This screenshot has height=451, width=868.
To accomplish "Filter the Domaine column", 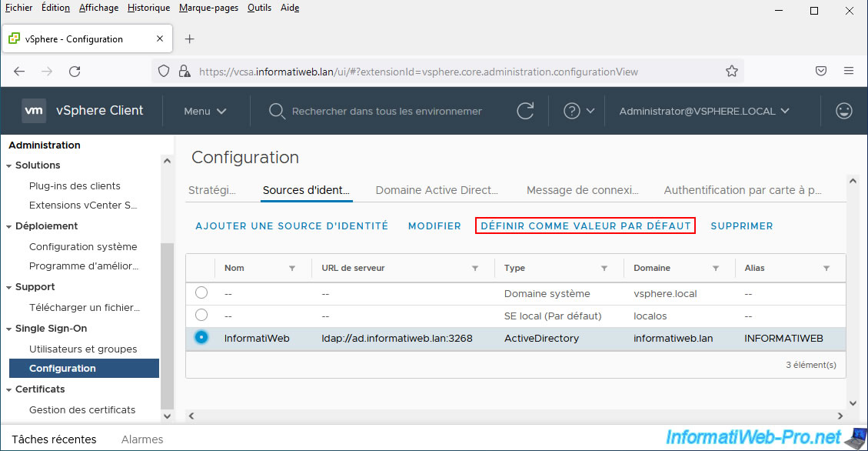I will click(716, 268).
